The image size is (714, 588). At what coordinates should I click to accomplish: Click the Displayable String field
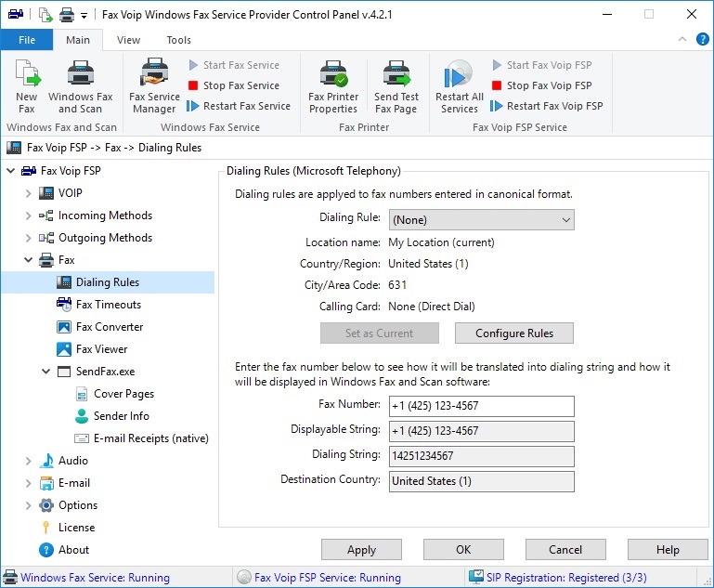click(x=481, y=431)
